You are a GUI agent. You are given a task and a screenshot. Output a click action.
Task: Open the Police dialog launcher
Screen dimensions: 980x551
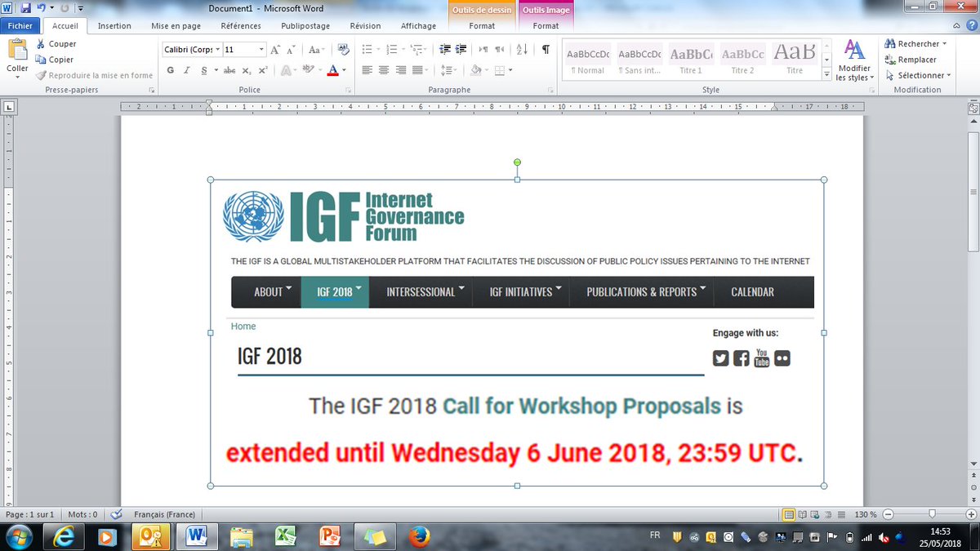tap(347, 90)
